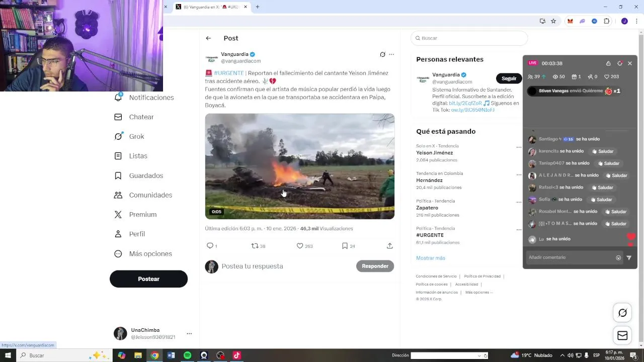The image size is (644, 362).
Task: Go back using the Post arrow
Action: [208, 38]
